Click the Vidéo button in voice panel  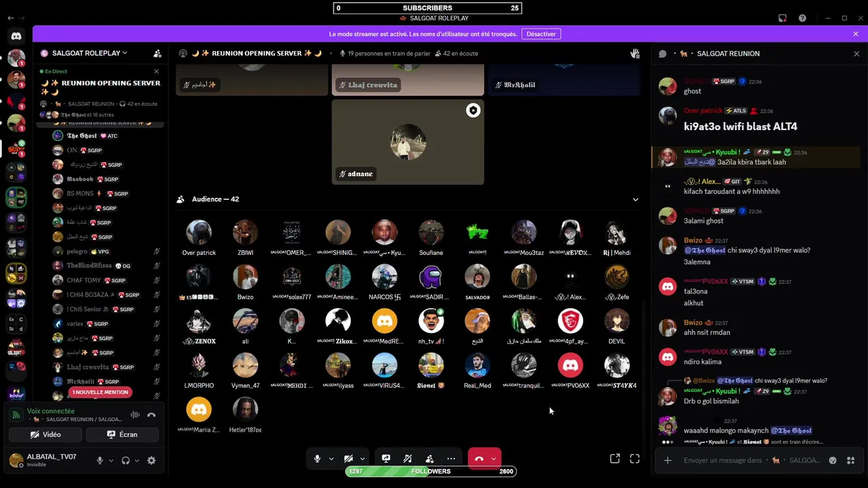(x=46, y=434)
